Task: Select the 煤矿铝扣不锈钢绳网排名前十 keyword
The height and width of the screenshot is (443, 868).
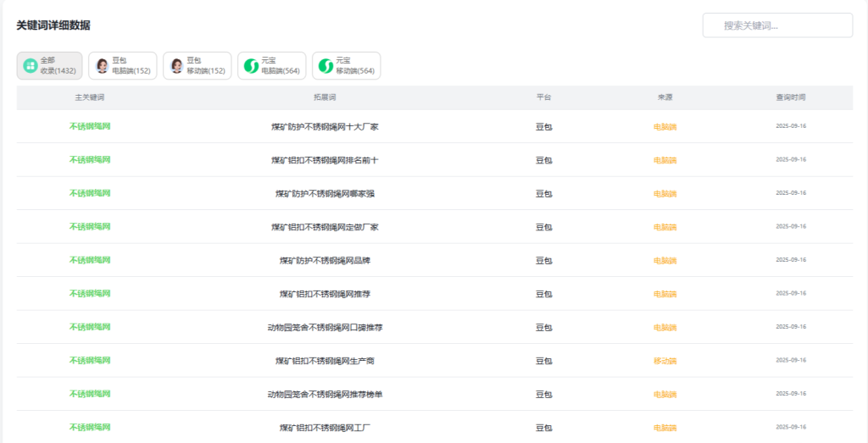Action: (325, 160)
